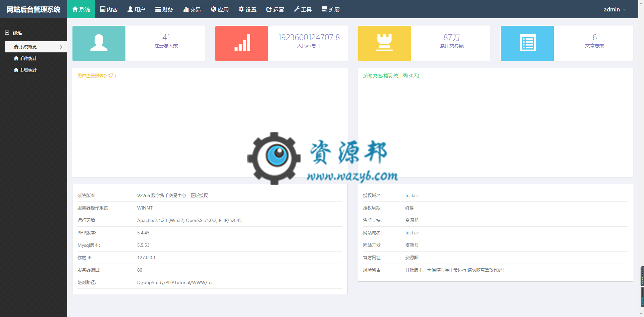Image resolution: width=644 pixels, height=317 pixels.
Task: Click the WINNT operating system value
Action: tap(145, 208)
